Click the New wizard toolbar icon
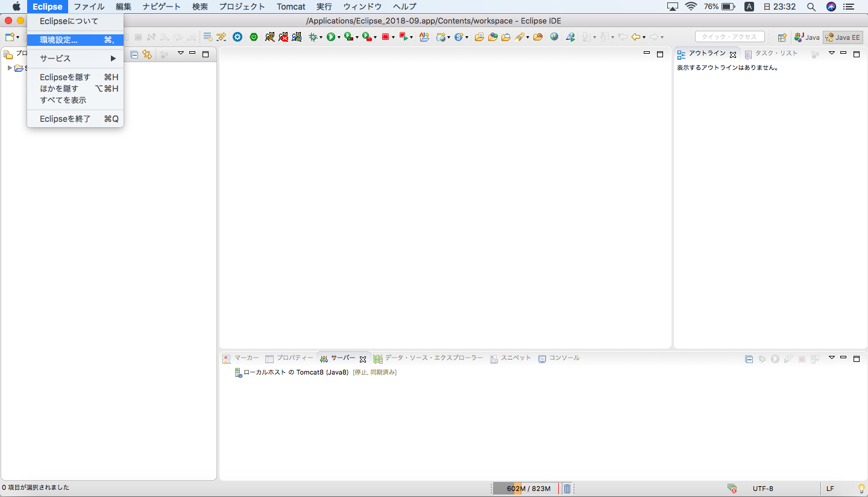The height and width of the screenshot is (497, 868). (x=9, y=37)
